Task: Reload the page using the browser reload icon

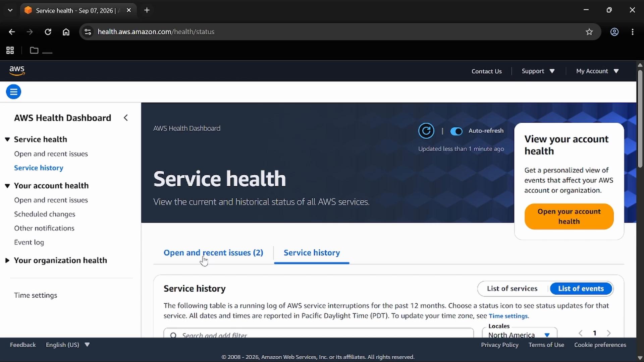Action: coord(48,32)
